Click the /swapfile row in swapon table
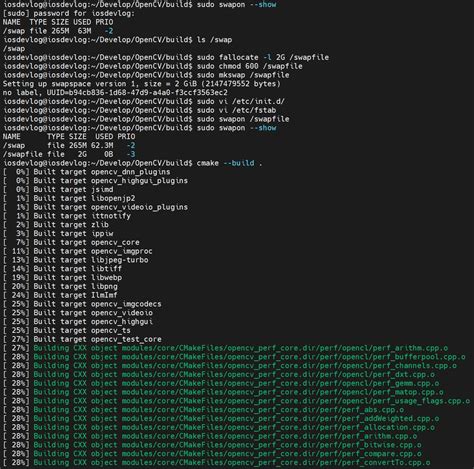 69,154
